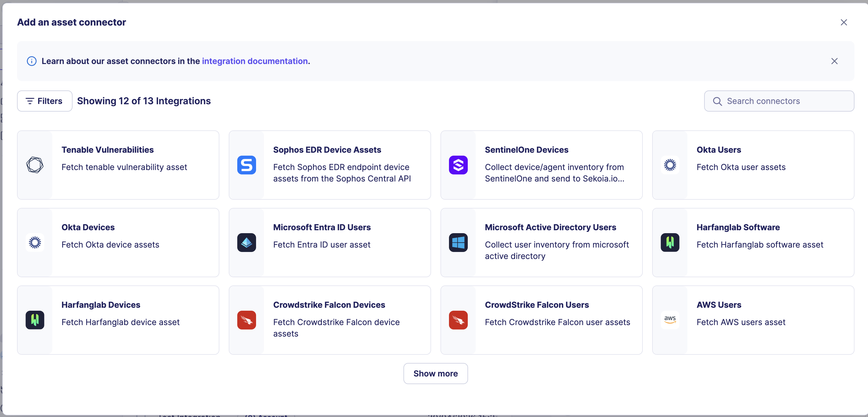Click the magnifier icon in search box
Screen dimensions: 868x417
(717, 101)
